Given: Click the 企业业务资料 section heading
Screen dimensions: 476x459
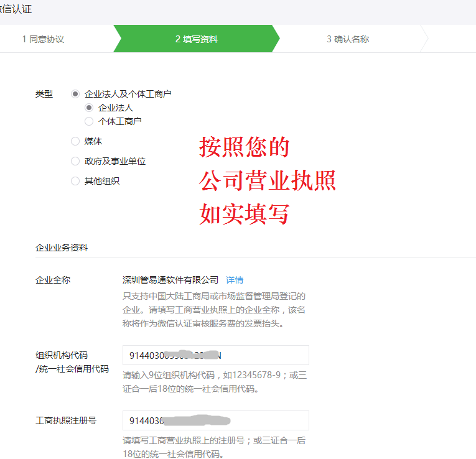Looking at the screenshot, I should click(62, 248).
